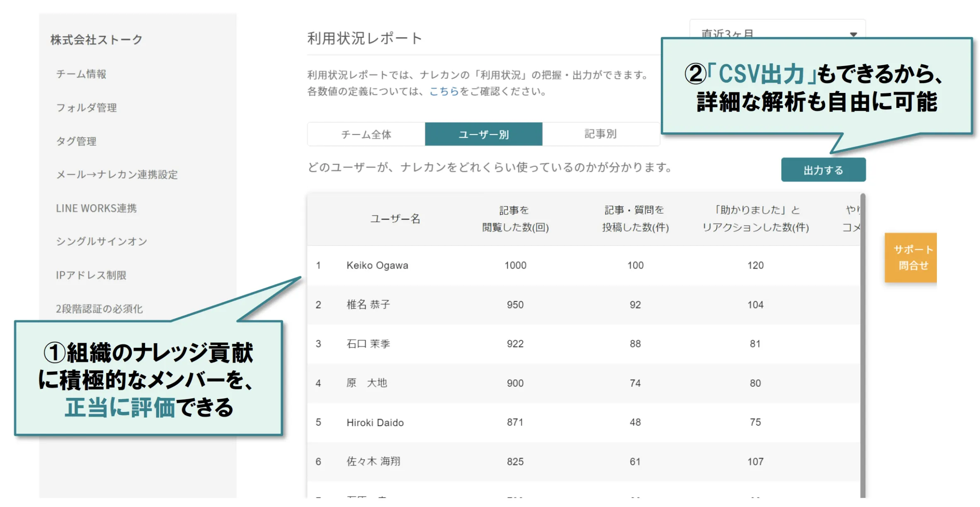Image resolution: width=980 pixels, height=507 pixels.
Task: Select the ユーザー別 tab
Action: 483,134
